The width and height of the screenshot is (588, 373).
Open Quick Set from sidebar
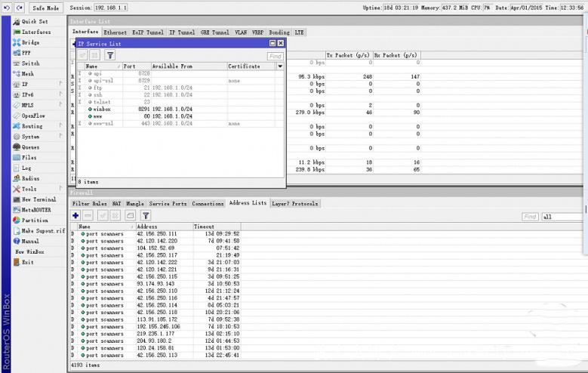(x=35, y=21)
